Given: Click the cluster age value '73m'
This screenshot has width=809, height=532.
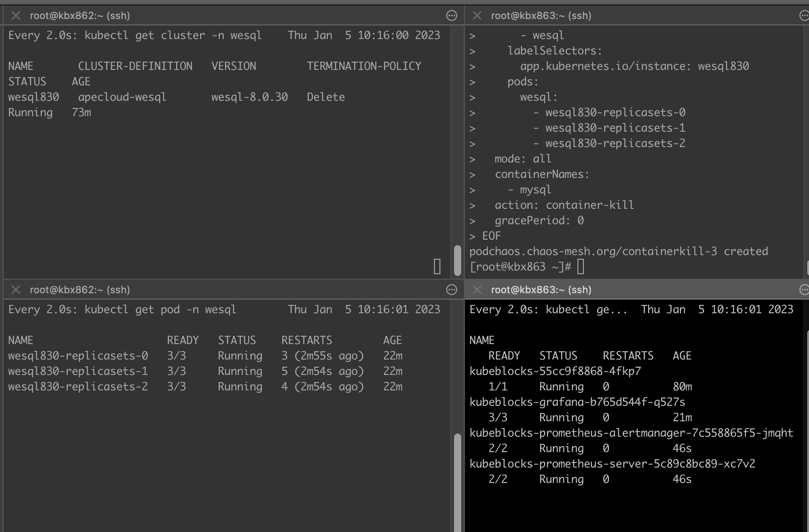Looking at the screenshot, I should click(x=81, y=113).
